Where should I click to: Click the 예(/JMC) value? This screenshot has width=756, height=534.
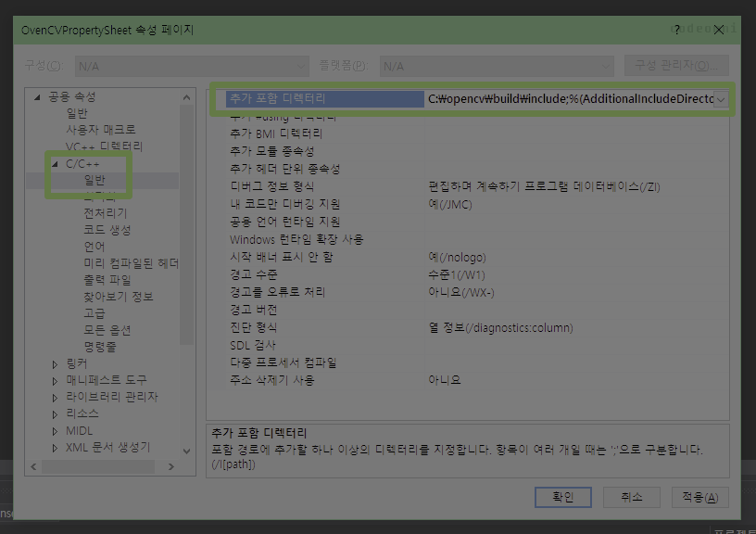[450, 205]
